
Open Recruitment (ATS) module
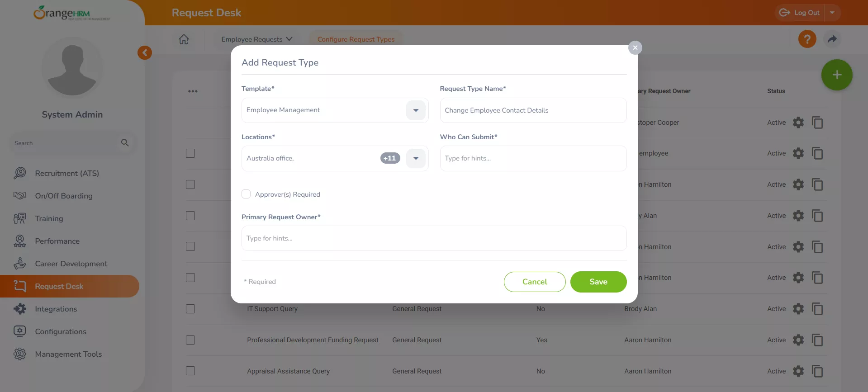click(67, 173)
